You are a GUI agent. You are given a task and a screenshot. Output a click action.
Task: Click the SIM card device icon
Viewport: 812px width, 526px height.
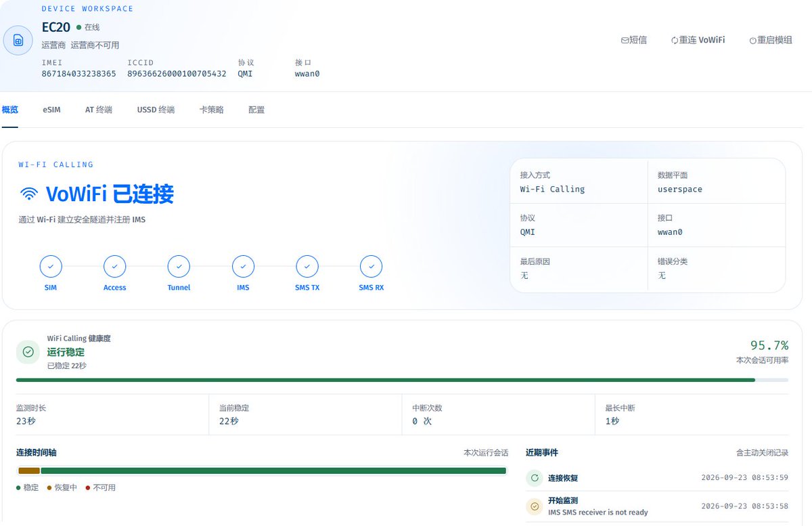tap(18, 41)
